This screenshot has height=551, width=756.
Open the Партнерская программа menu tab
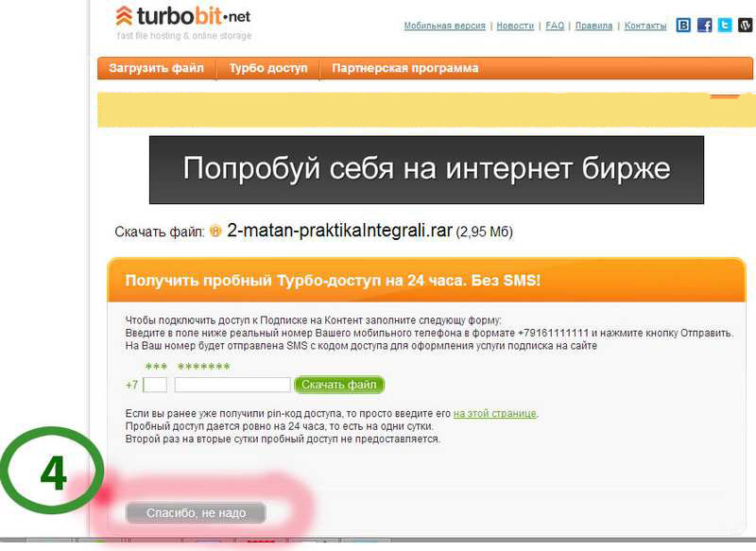tap(405, 68)
